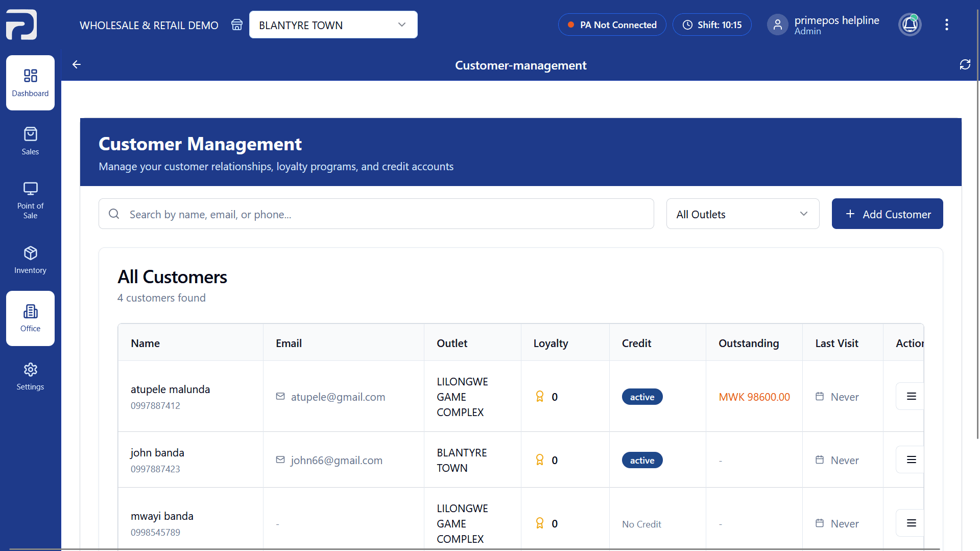Open the Dashboard sidebar item
Viewport: 980px width, 551px height.
click(x=30, y=83)
